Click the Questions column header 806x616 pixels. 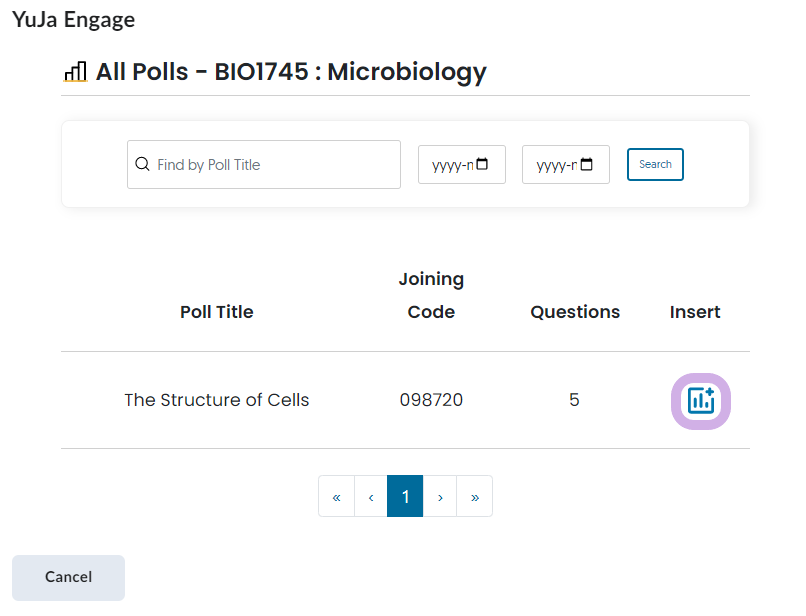pyautogui.click(x=575, y=312)
